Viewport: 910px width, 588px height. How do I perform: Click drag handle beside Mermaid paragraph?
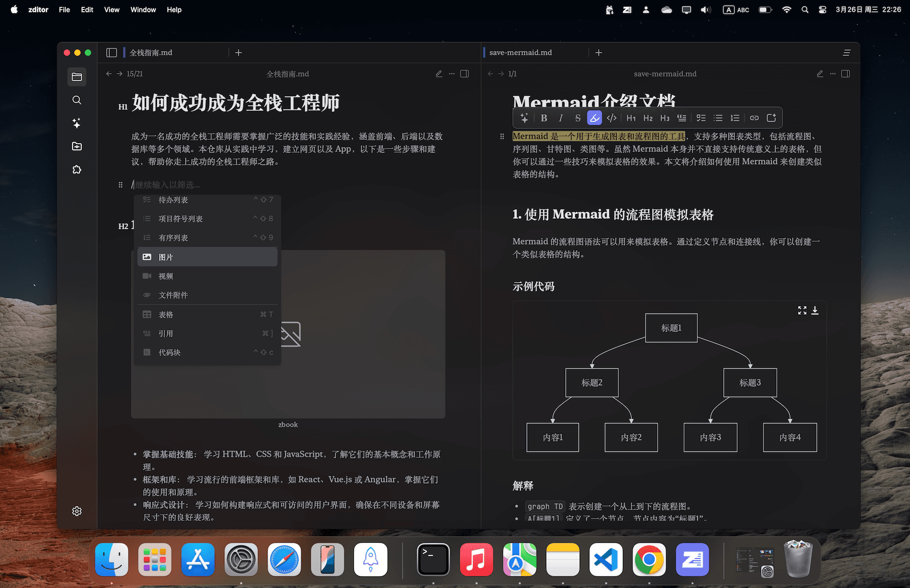coord(502,136)
